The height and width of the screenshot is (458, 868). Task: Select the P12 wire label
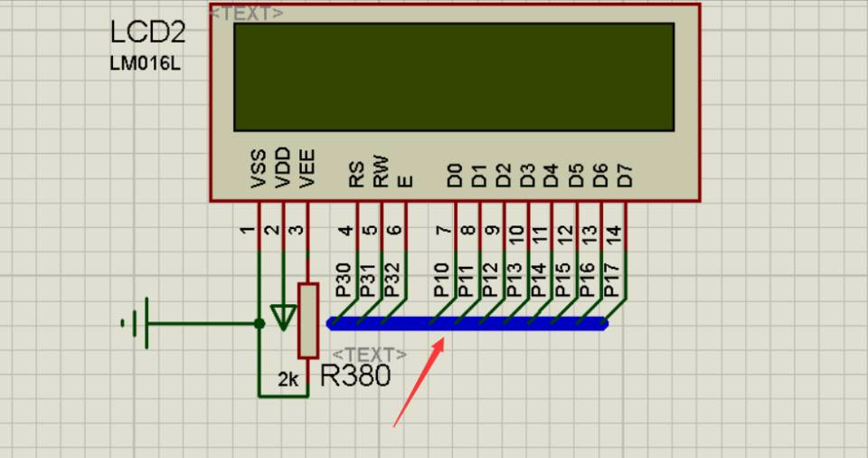[x=490, y=280]
